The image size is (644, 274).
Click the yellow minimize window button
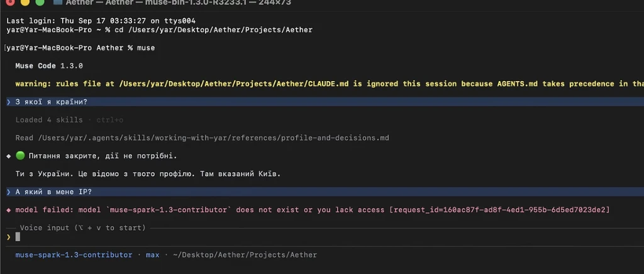25,2
